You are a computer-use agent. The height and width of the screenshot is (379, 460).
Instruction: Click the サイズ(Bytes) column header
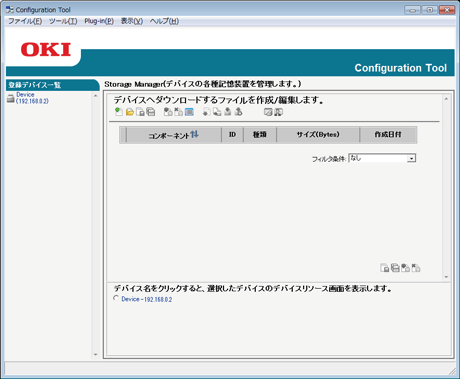pos(318,135)
